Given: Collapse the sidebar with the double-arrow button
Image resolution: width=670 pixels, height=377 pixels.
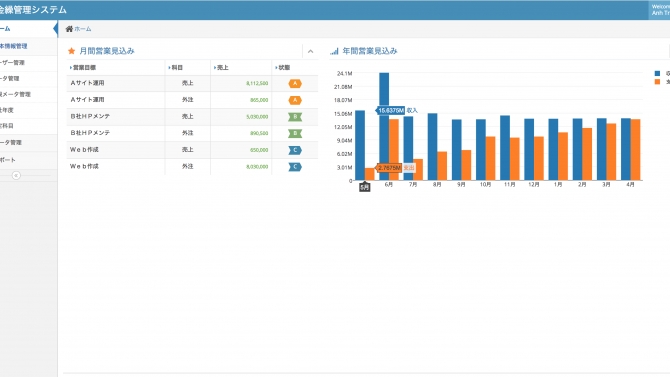Looking at the screenshot, I should pos(16,175).
